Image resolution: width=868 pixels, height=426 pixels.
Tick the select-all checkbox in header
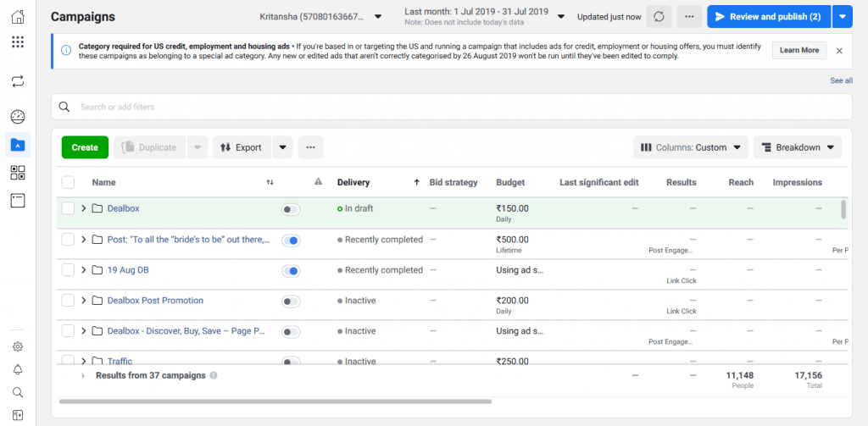(x=68, y=182)
